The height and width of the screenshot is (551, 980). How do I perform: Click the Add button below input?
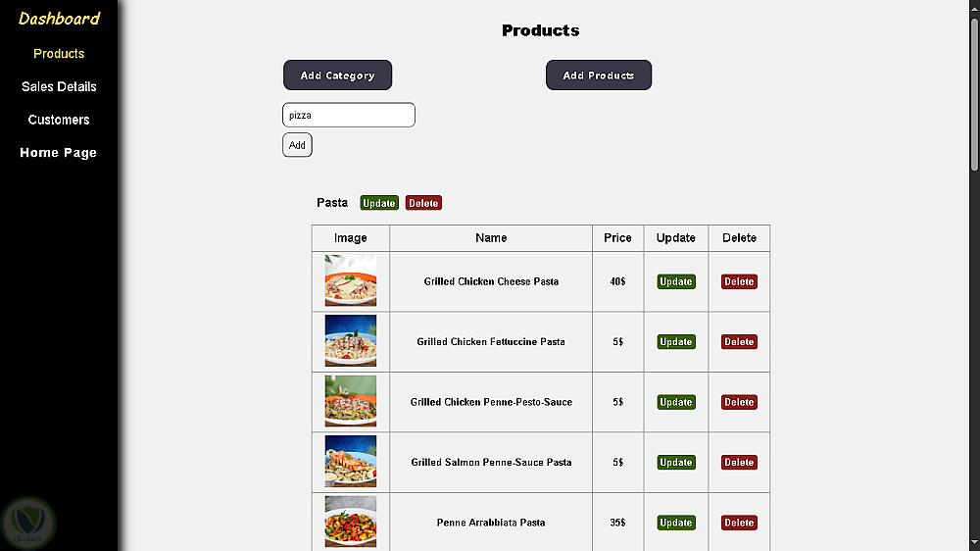click(297, 145)
